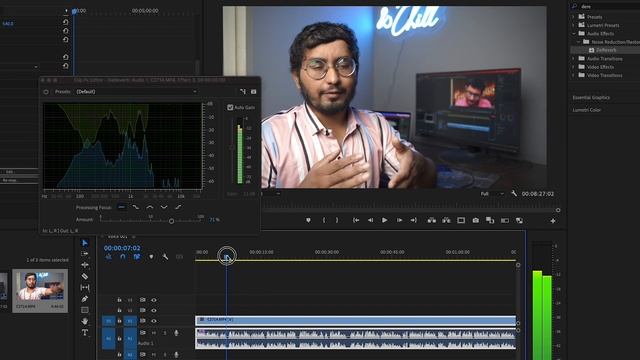Click Mark In in Program monitor
The image size is (640, 360).
pyautogui.click(x=324, y=220)
